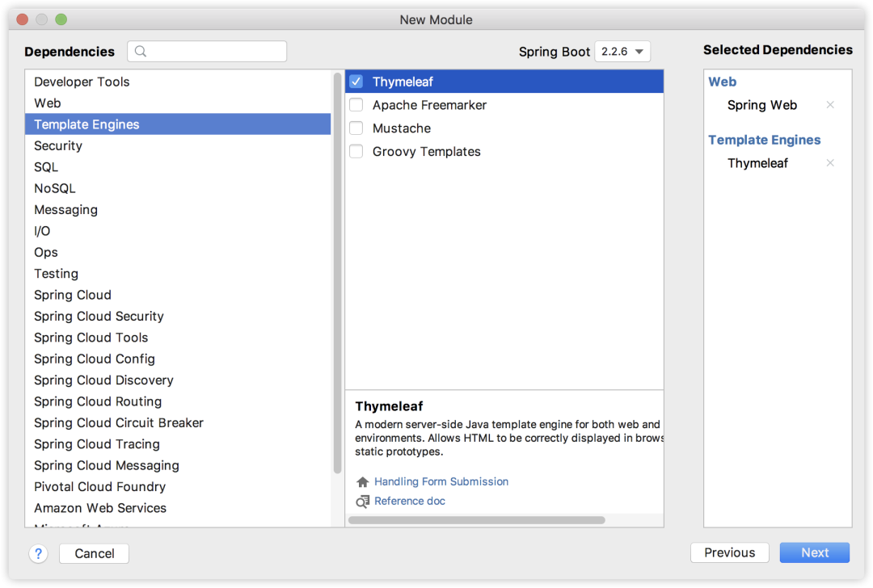Open the Reference doc link

click(410, 502)
